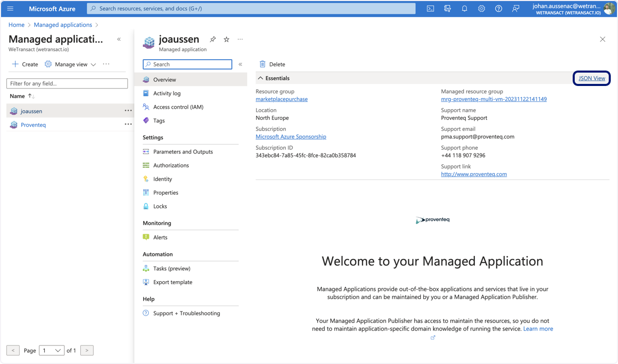Collapse the Essentials section

coord(274,78)
